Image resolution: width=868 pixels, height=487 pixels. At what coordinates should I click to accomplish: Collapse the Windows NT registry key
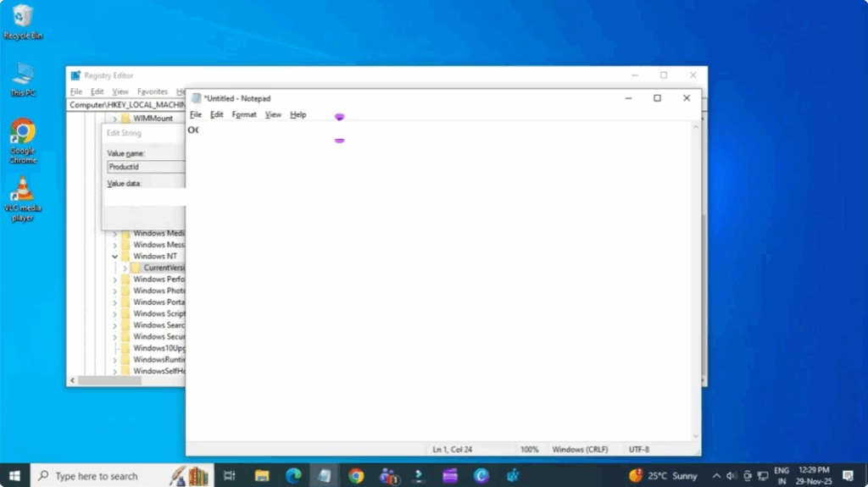pos(114,257)
